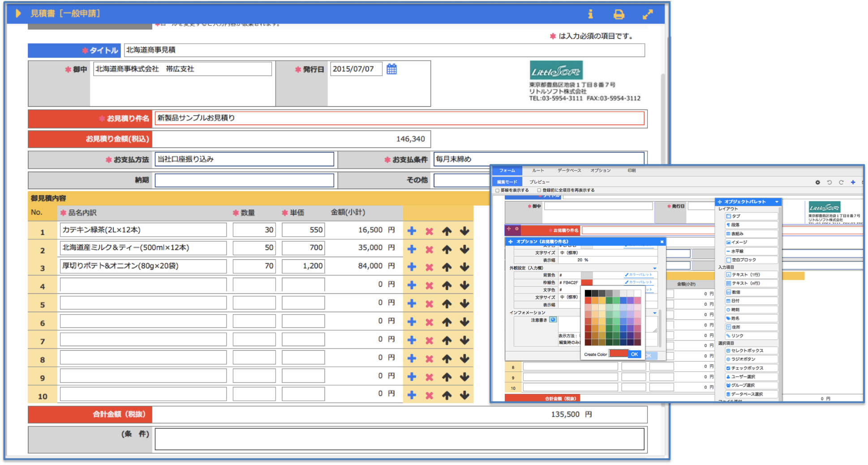The height and width of the screenshot is (465, 868).
Task: Add イメージ object from palette
Action: point(751,242)
